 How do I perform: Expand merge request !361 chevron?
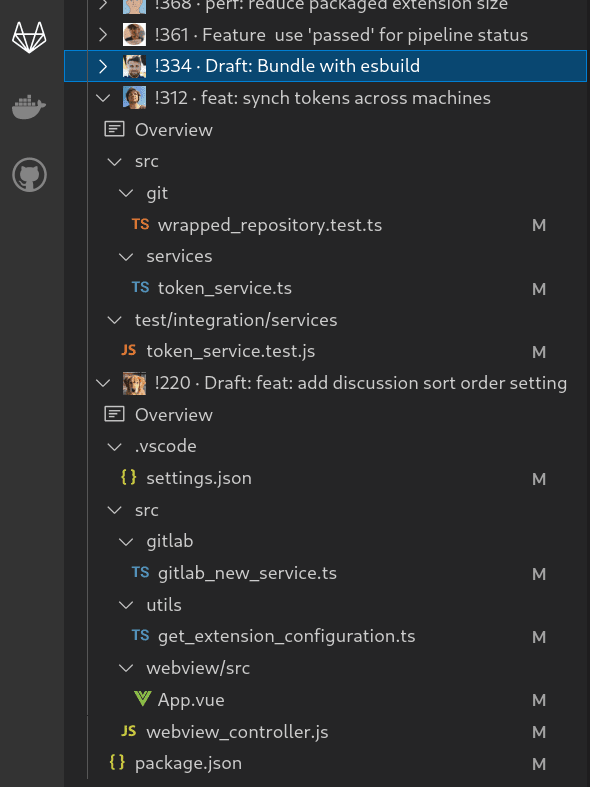click(x=103, y=35)
